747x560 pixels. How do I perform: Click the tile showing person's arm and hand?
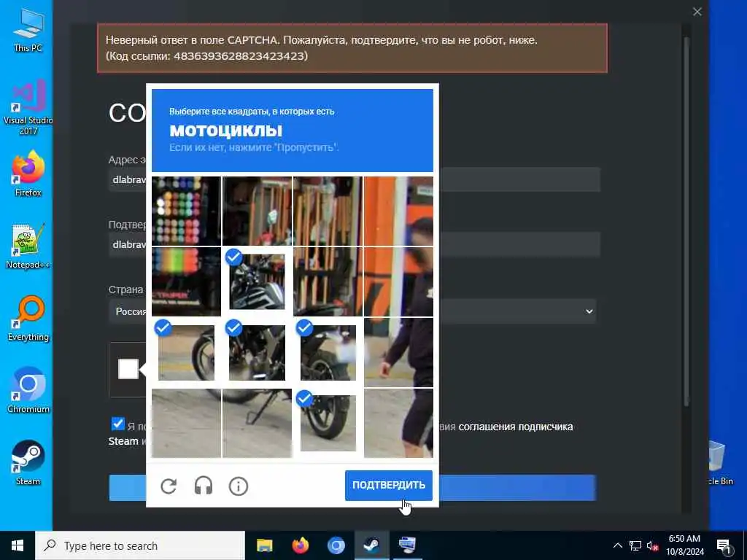399,352
